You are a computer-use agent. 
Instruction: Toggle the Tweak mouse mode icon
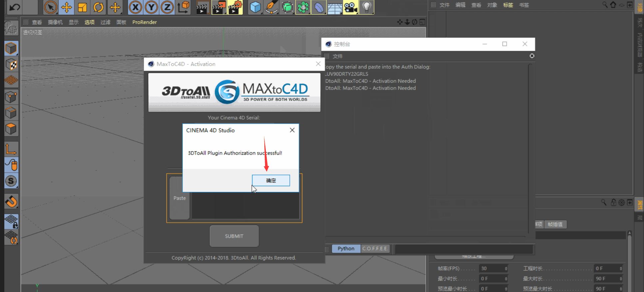(x=11, y=165)
